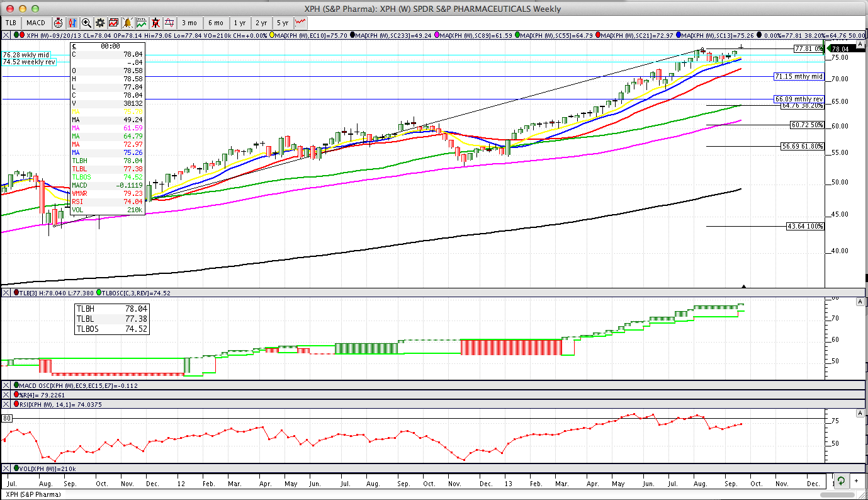Set chart range to 6 mo

click(x=216, y=23)
